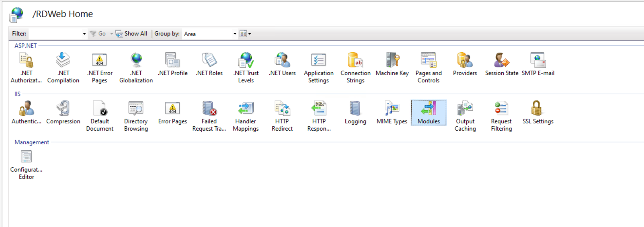Open Machine Key feature
This screenshot has height=227, width=644.
392,64
